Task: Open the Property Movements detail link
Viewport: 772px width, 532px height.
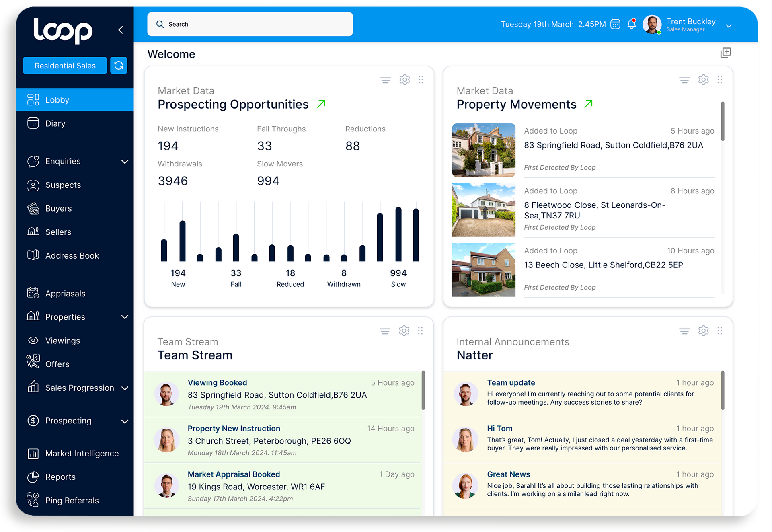Action: click(x=588, y=104)
